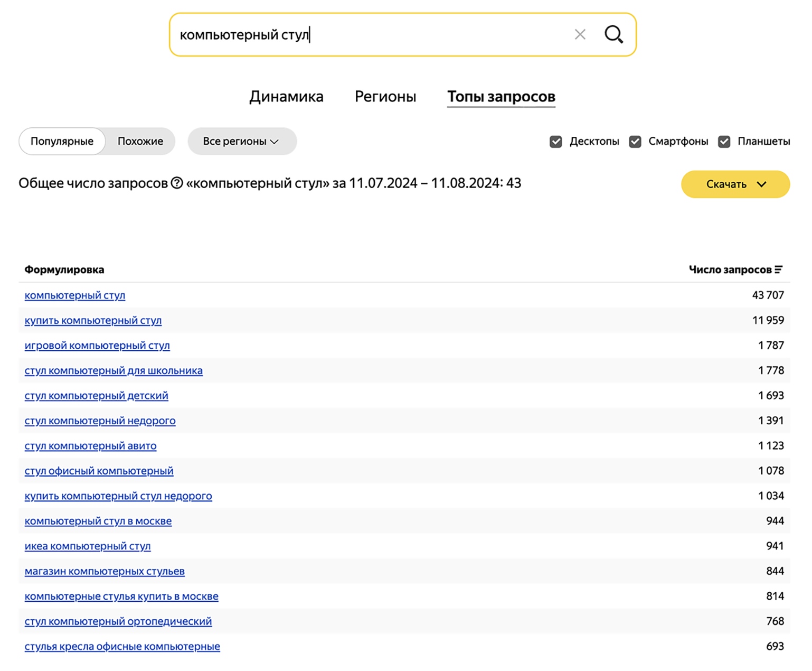812x671 pixels.
Task: Uncheck the Смартфоны checkbox
Action: point(635,142)
